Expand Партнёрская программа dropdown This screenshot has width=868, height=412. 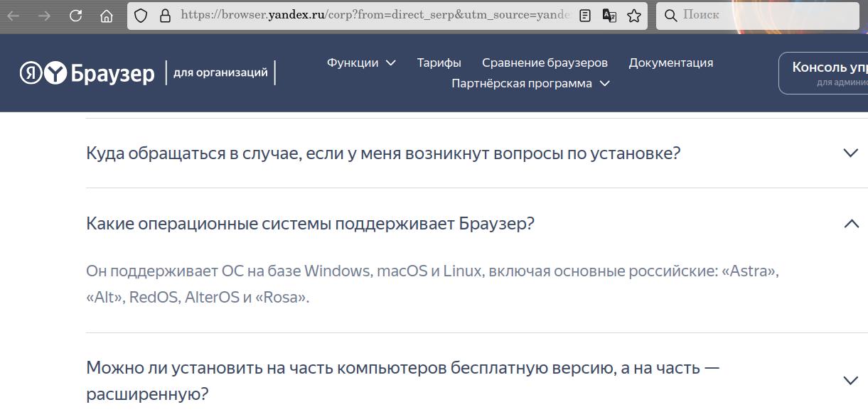point(530,83)
